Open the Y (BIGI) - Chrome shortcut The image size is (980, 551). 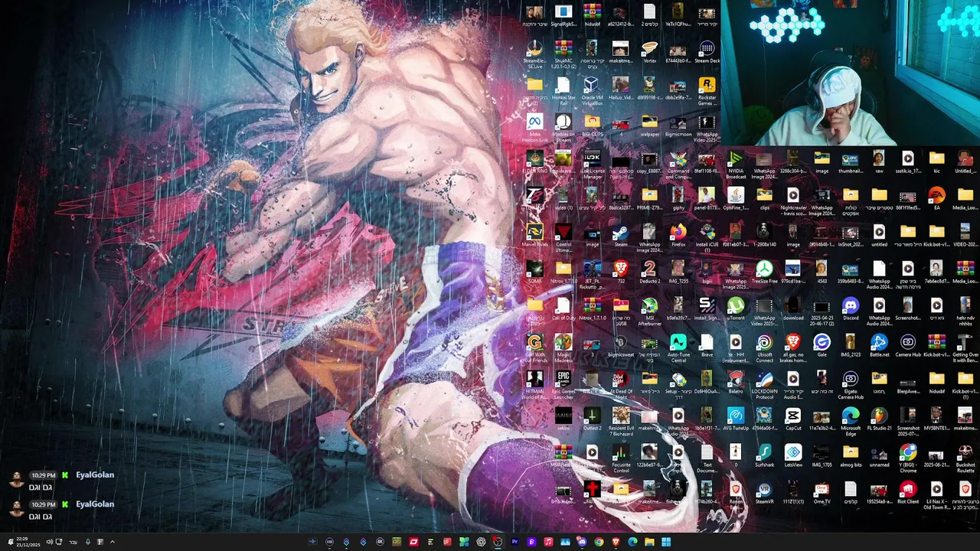[x=908, y=458]
